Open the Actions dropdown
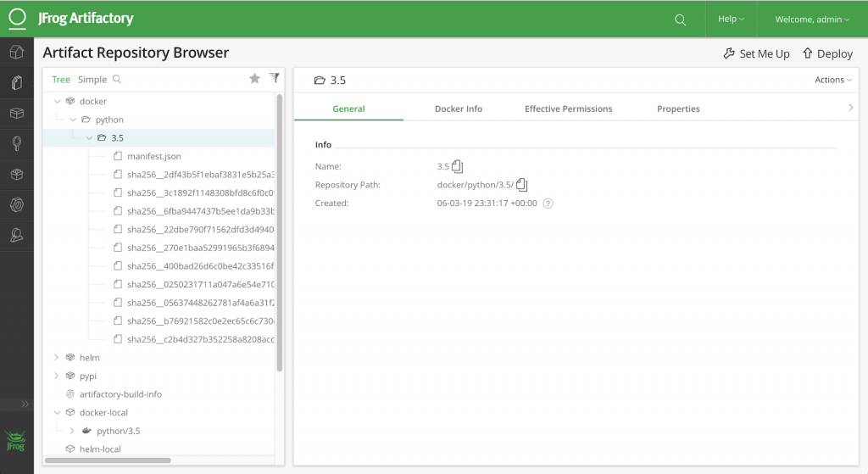 [833, 80]
